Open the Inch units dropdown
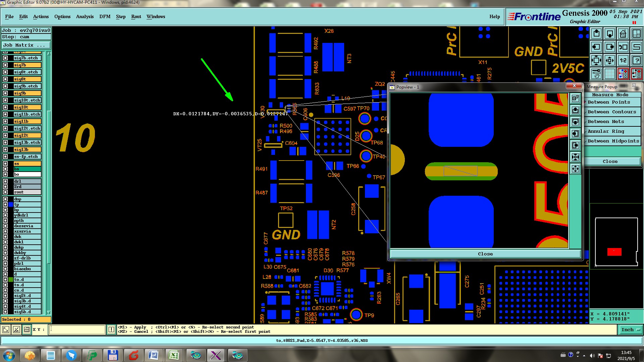 [x=631, y=330]
